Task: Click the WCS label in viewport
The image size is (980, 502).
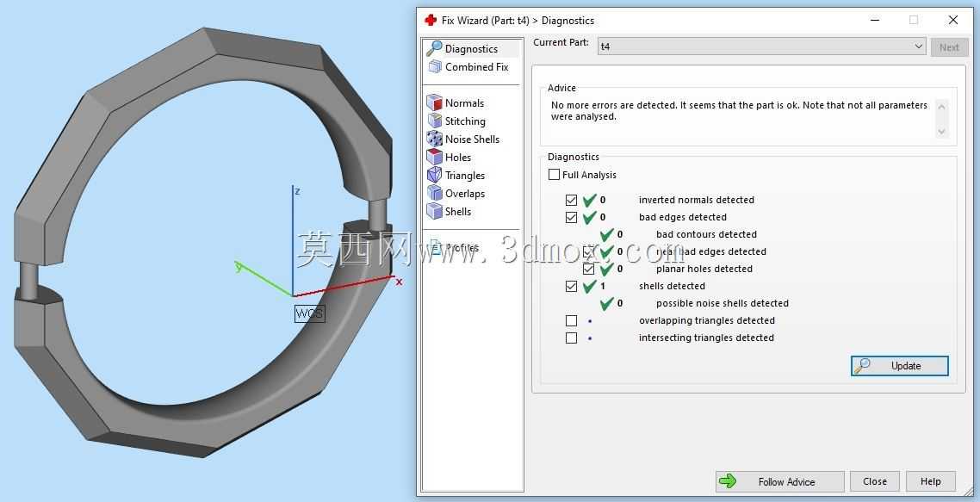Action: 309,313
